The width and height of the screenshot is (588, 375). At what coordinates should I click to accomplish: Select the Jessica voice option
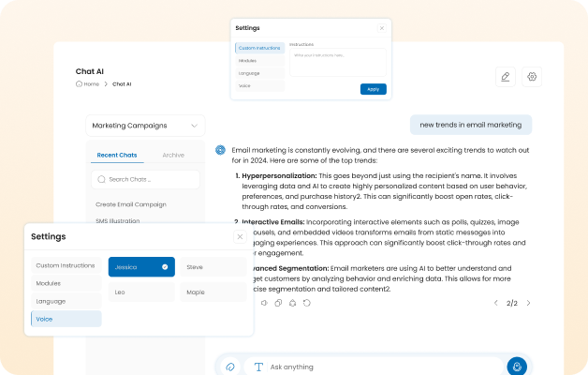(x=141, y=267)
